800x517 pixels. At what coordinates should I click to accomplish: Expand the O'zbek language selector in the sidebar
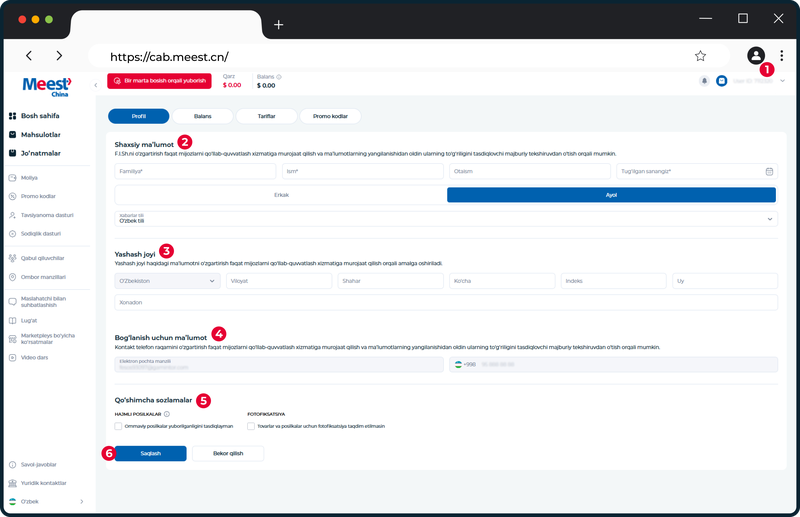[x=46, y=502]
